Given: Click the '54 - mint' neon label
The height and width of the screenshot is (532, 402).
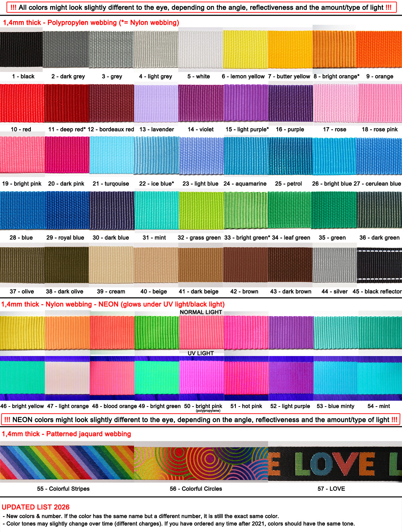Looking at the screenshot, I should (379, 406).
